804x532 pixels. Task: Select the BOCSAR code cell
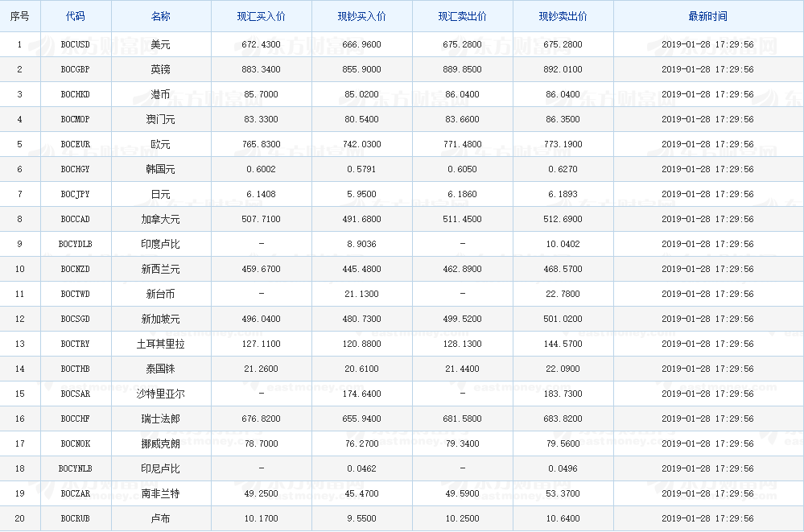[76, 394]
